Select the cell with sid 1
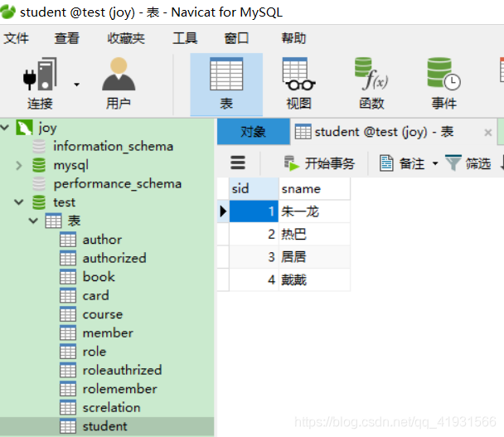This screenshot has width=504, height=437. [254, 211]
